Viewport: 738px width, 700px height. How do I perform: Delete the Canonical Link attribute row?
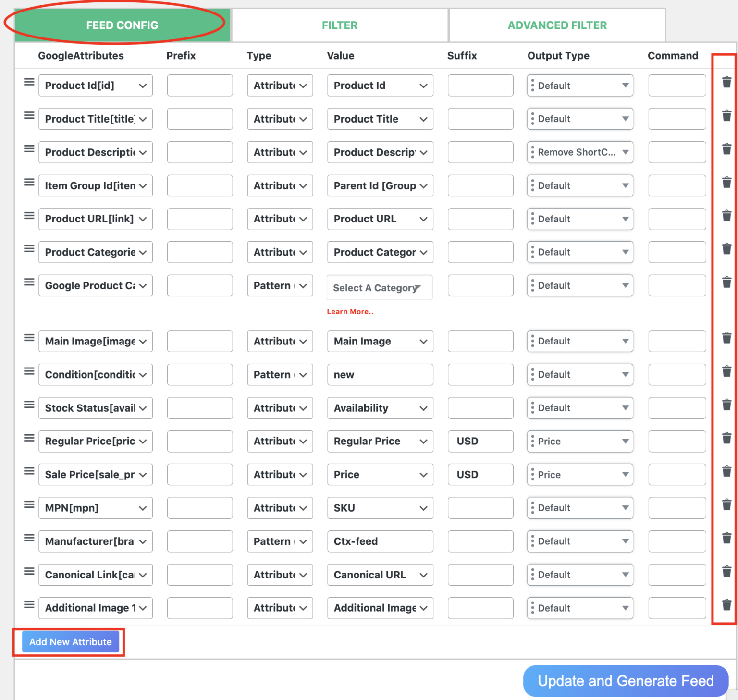[726, 571]
